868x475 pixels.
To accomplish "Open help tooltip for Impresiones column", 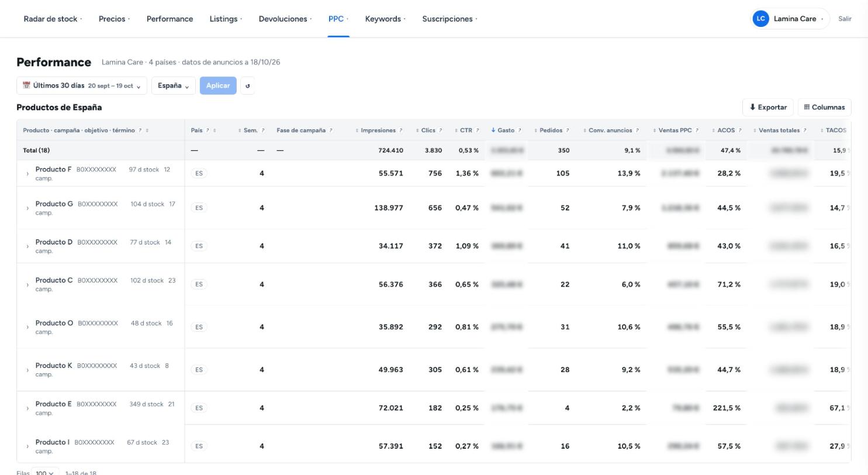I will click(x=401, y=130).
